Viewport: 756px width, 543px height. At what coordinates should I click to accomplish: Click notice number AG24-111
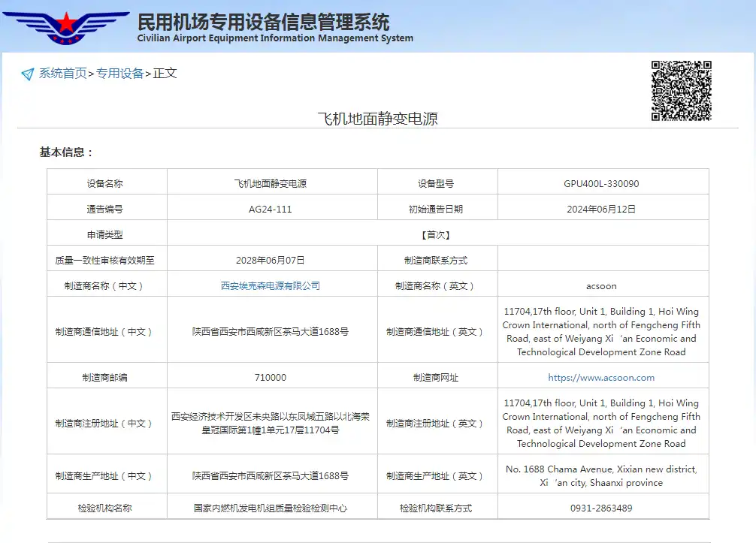[271, 210]
